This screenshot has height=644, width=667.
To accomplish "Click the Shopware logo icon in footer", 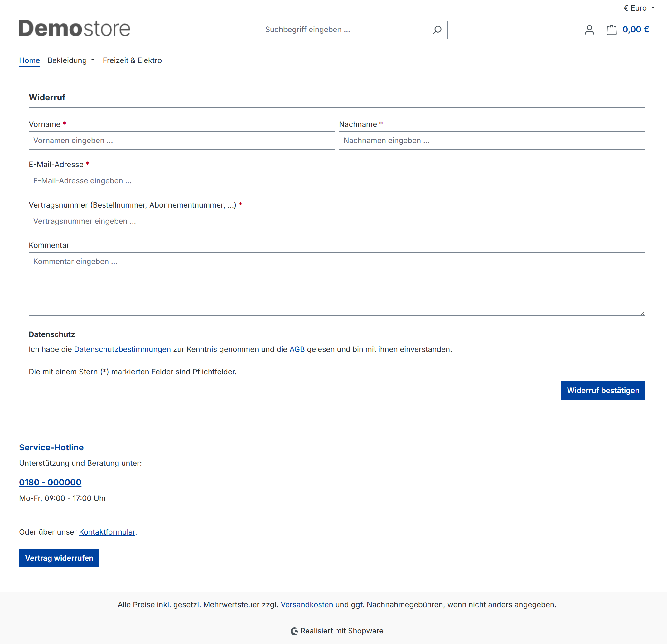I will tap(294, 631).
